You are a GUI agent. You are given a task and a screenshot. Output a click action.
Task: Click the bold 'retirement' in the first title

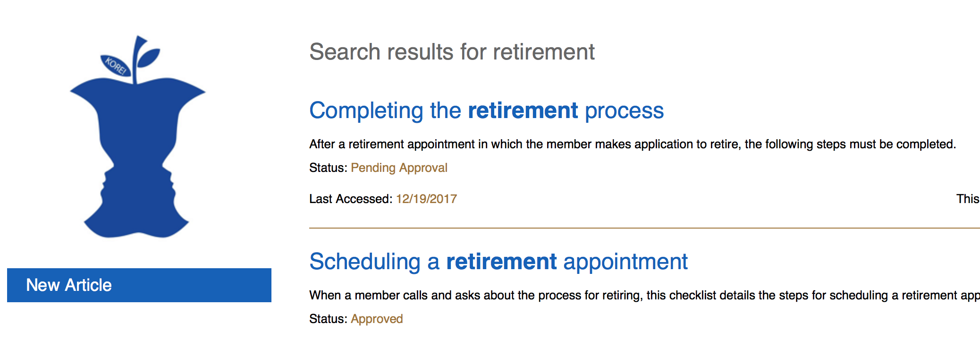(523, 110)
